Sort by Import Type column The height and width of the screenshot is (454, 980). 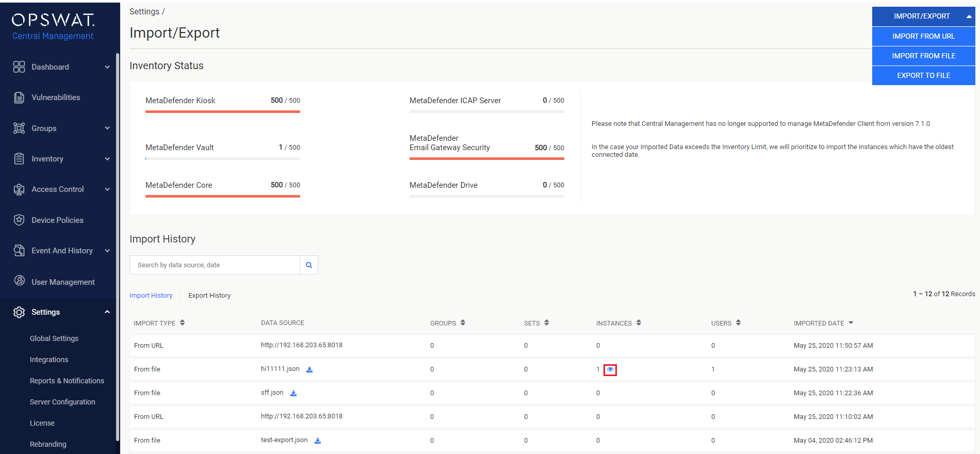point(182,323)
